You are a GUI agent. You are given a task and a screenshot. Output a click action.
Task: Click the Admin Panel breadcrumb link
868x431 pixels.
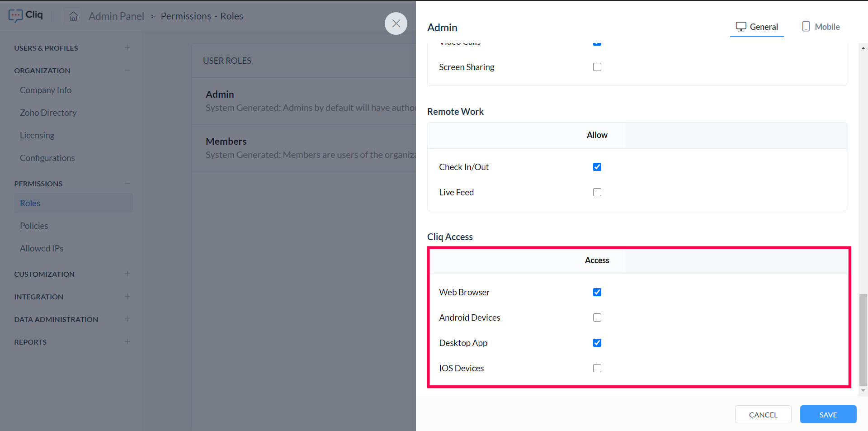pos(116,16)
